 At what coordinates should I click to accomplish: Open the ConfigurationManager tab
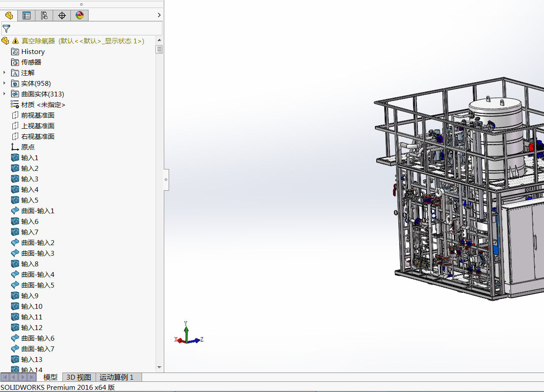pyautogui.click(x=44, y=15)
